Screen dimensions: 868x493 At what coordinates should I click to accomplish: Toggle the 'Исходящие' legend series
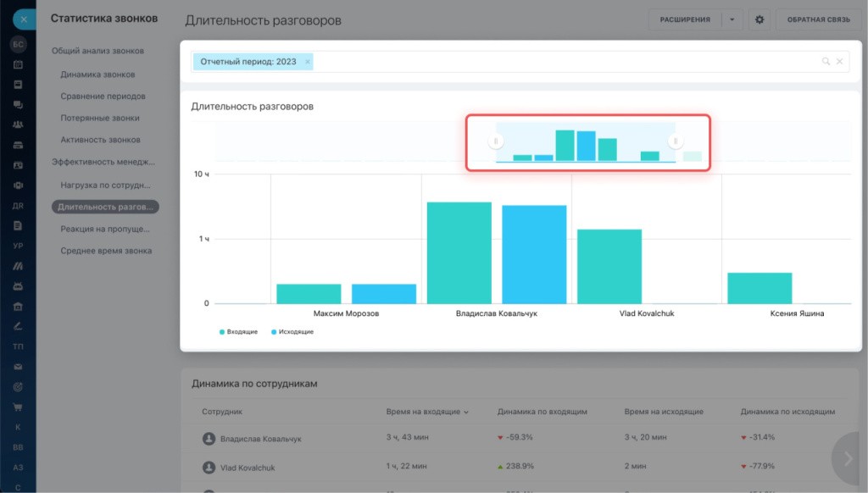point(292,332)
